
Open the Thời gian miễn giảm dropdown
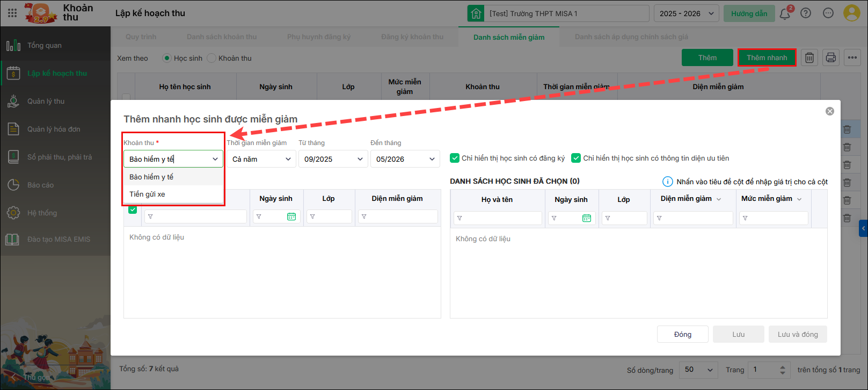click(x=261, y=159)
